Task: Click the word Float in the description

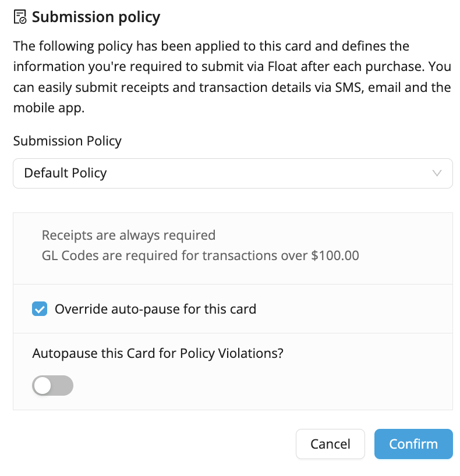Action: point(282,66)
